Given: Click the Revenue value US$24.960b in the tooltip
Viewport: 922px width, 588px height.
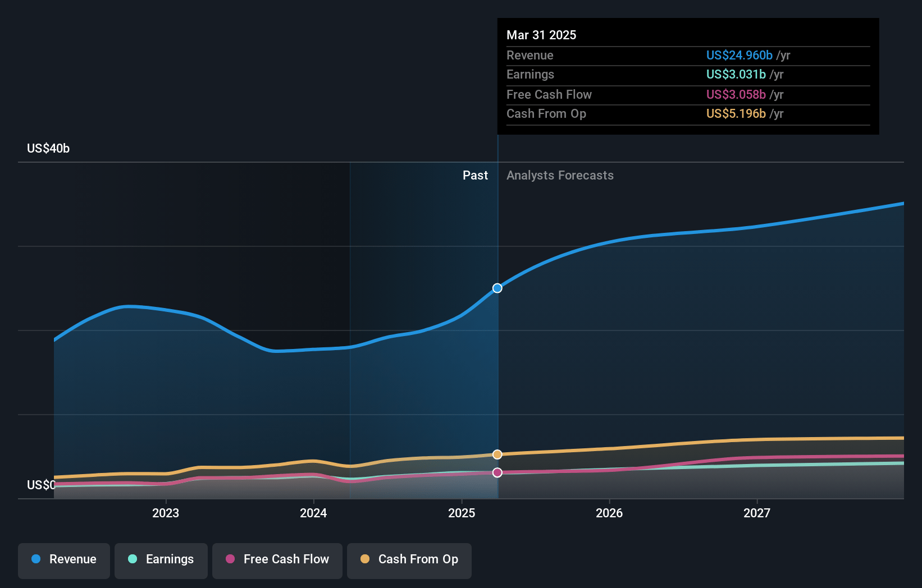Looking at the screenshot, I should [740, 55].
